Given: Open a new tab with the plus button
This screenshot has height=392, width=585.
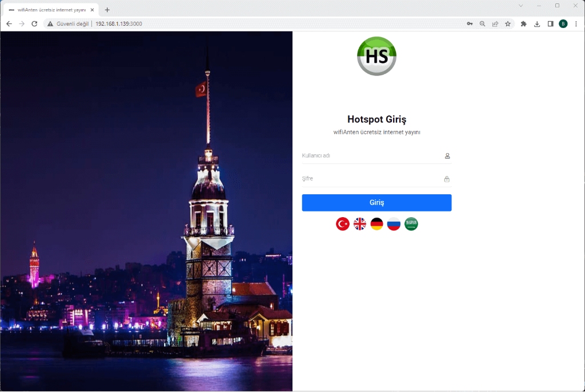Looking at the screenshot, I should (x=107, y=9).
